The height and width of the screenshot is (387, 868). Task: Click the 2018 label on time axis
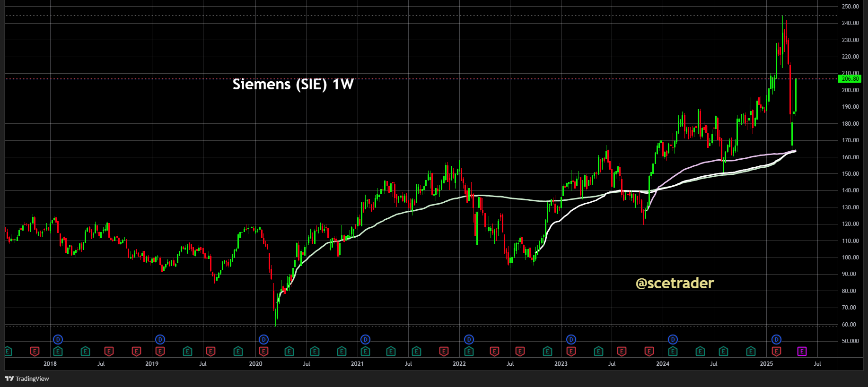click(x=50, y=364)
